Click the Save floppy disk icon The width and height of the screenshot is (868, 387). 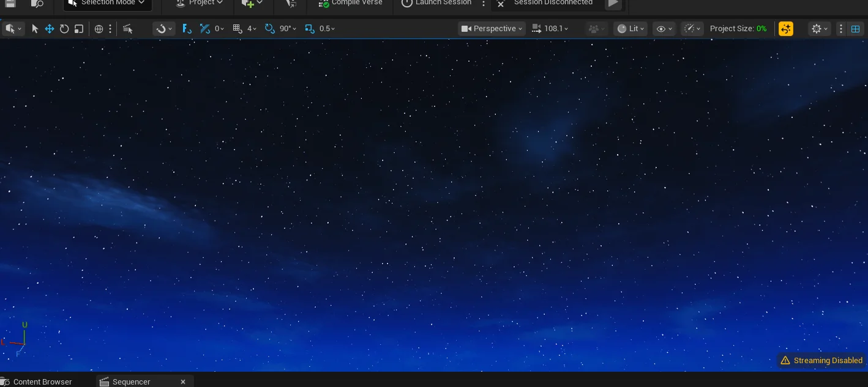coord(10,3)
